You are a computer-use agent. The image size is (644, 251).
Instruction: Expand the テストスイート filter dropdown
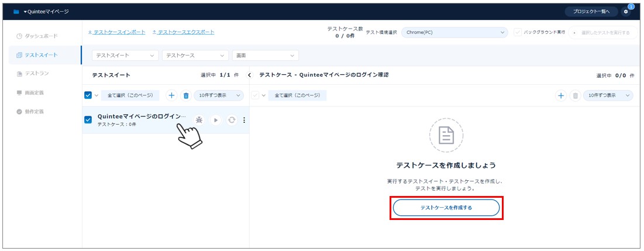125,56
